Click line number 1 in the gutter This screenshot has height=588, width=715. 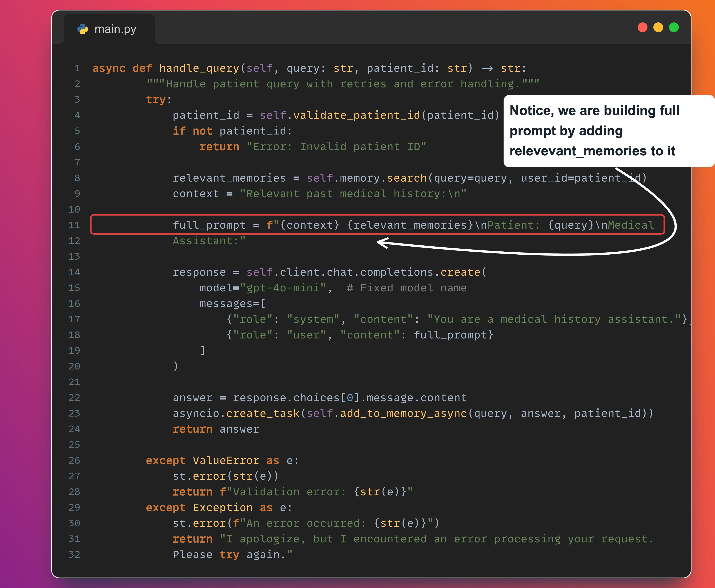[77, 68]
